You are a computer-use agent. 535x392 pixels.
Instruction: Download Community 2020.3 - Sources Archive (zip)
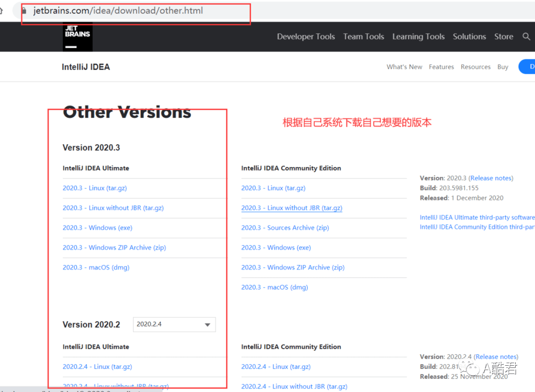[285, 228]
